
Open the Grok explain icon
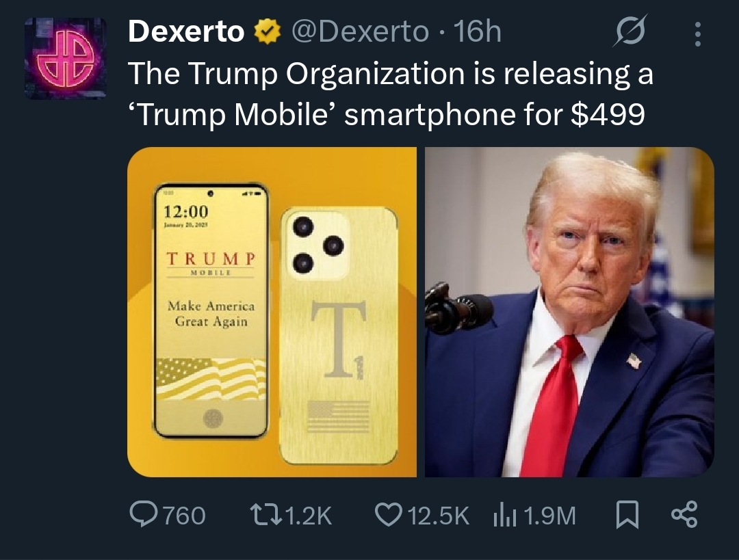click(631, 31)
